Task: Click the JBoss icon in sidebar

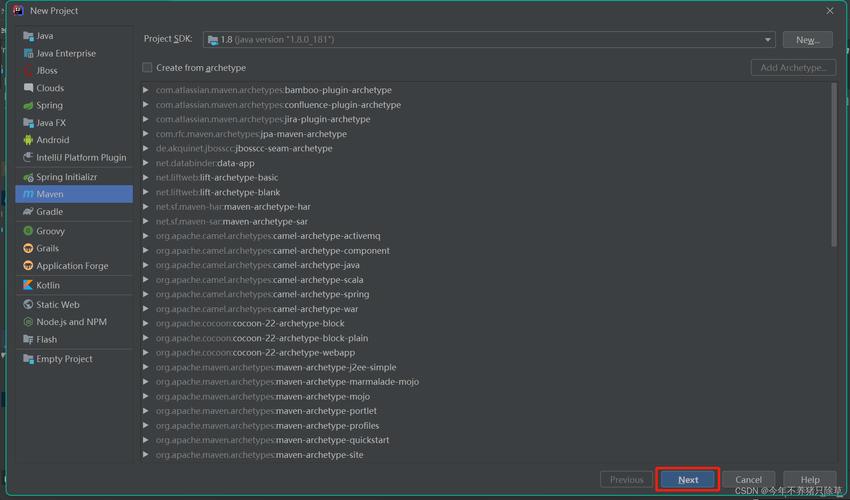Action: (x=28, y=70)
